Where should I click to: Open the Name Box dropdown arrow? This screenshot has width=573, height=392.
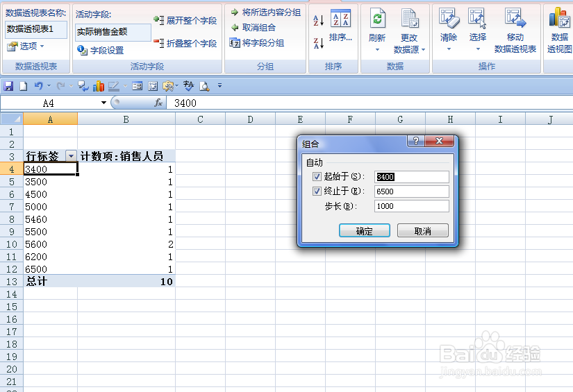[103, 103]
